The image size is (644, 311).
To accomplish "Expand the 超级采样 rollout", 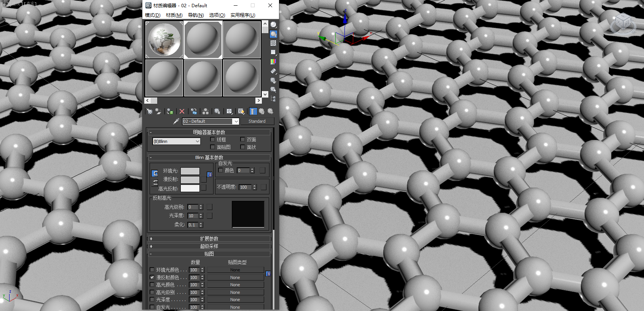I will point(209,246).
